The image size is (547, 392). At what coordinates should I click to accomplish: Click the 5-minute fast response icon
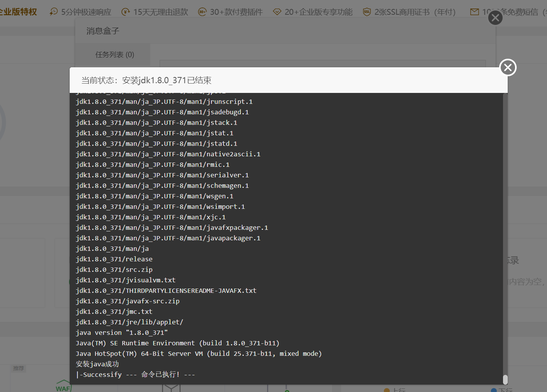(x=54, y=12)
